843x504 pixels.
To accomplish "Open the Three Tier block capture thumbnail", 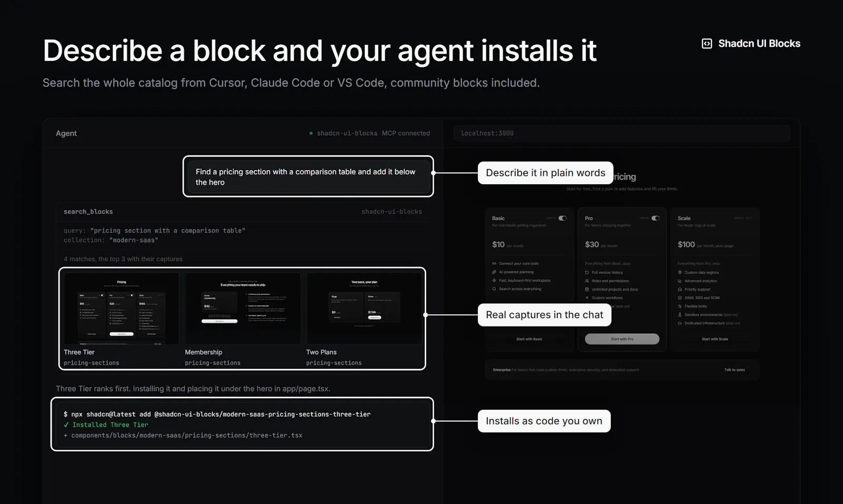I will [x=121, y=308].
